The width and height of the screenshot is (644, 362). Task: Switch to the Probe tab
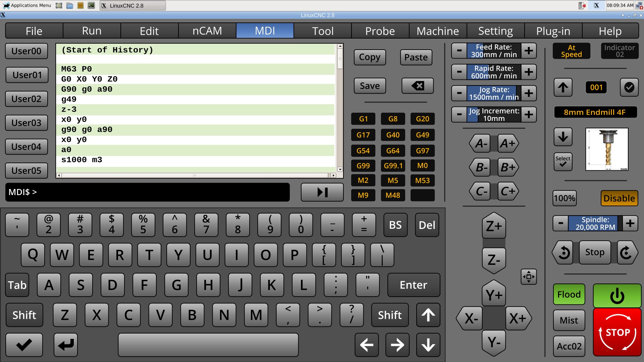point(379,31)
